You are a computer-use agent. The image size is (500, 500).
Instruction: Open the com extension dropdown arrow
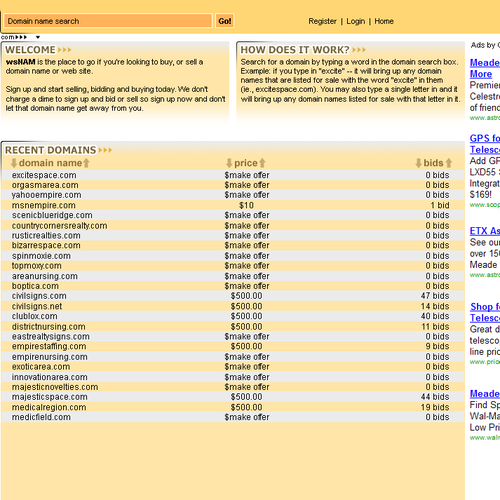[x=38, y=37]
